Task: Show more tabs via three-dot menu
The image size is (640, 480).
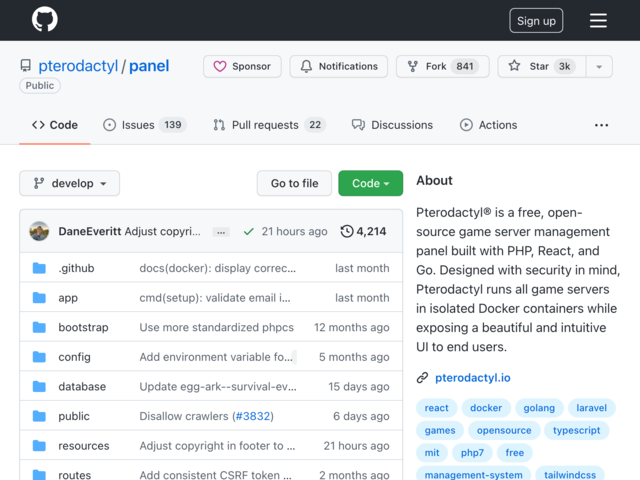Action: click(x=601, y=125)
